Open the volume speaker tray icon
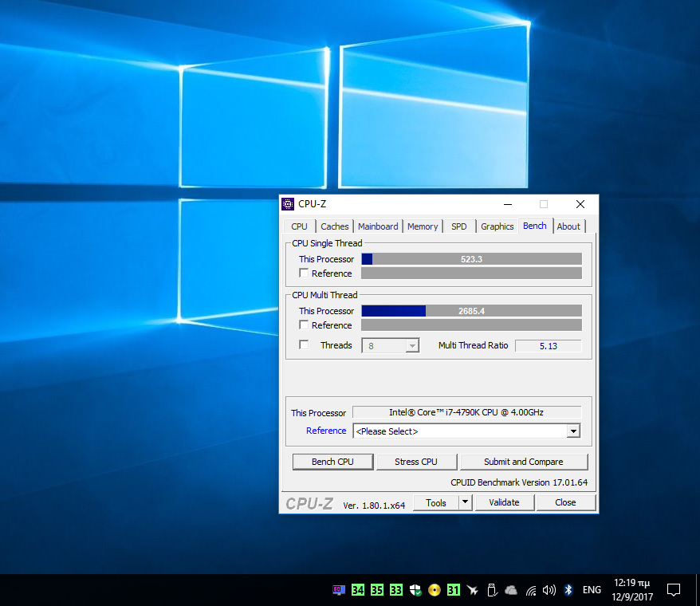Screen dimensions: 700x606 pos(549,590)
